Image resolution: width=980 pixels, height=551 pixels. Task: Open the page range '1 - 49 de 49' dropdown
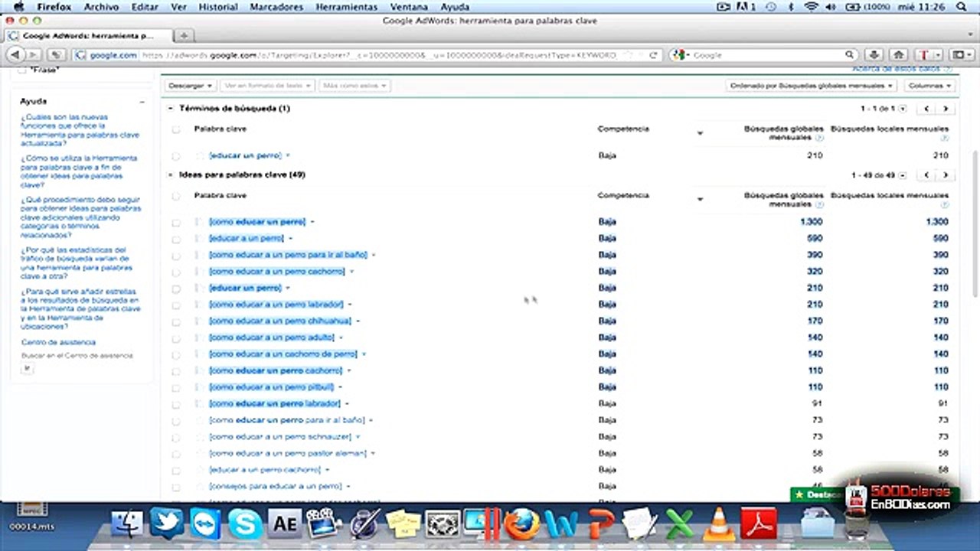[x=903, y=175]
